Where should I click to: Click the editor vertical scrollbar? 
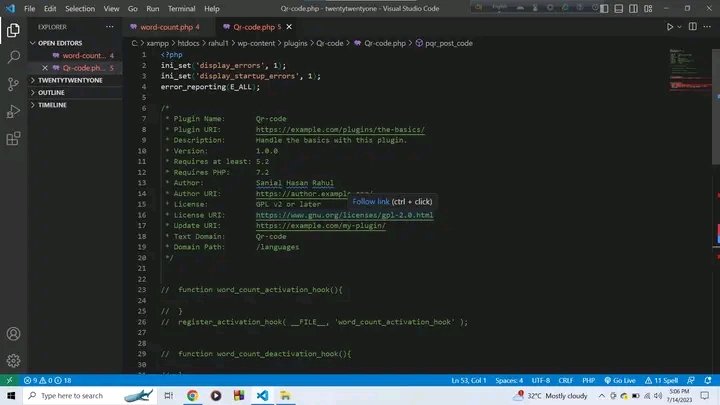[x=716, y=106]
